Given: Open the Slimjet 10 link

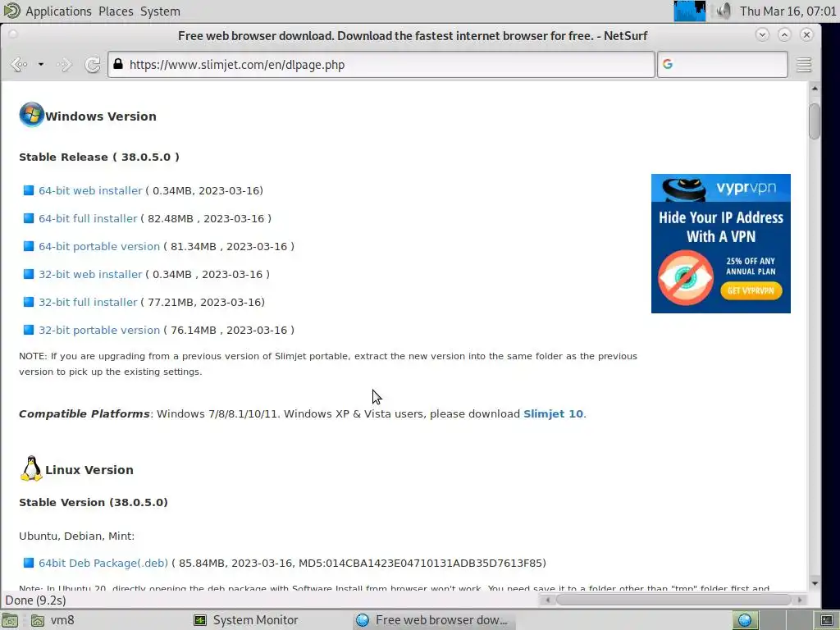Looking at the screenshot, I should tap(553, 414).
